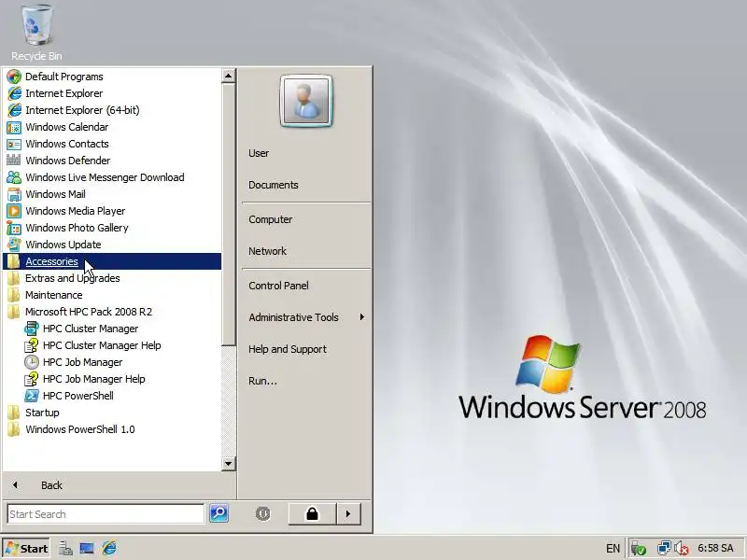Click the security status tray icon
Viewport: 747px width, 560px height.
(x=639, y=549)
